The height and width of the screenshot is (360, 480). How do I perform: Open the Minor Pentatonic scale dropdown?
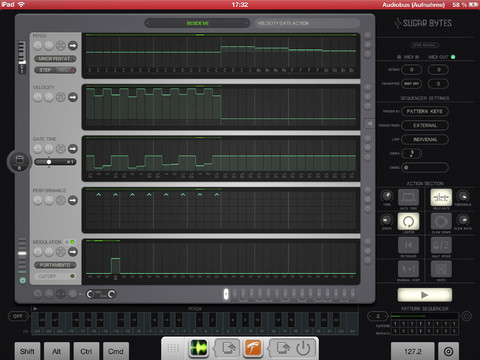pos(55,59)
